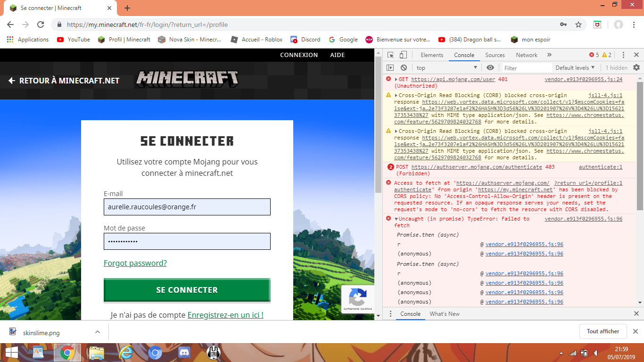Clear the console with the ban icon
644x362 pixels.
pos(404,68)
